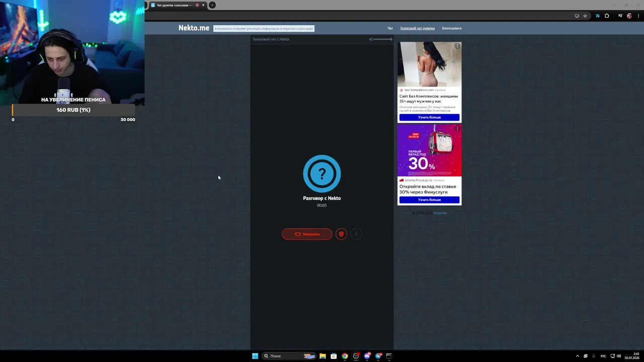The height and width of the screenshot is (362, 644).
Task: Open Discord from taskbar
Action: [x=367, y=356]
